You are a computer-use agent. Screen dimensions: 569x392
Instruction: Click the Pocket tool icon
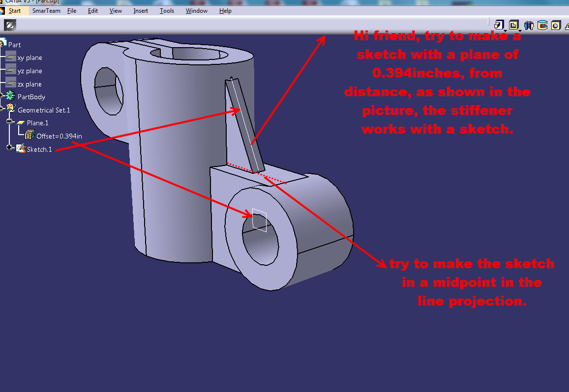(x=513, y=25)
